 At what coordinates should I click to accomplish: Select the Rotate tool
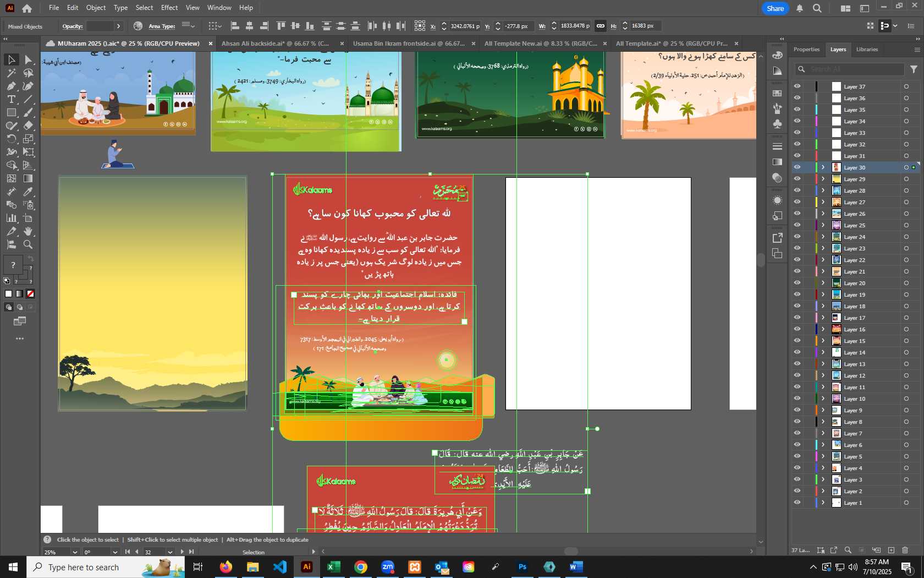pos(11,139)
